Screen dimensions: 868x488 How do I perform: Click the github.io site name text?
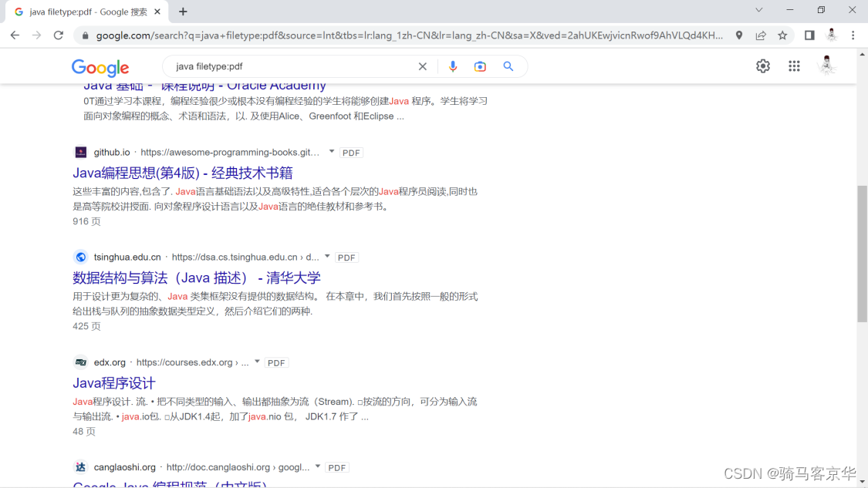(x=112, y=152)
